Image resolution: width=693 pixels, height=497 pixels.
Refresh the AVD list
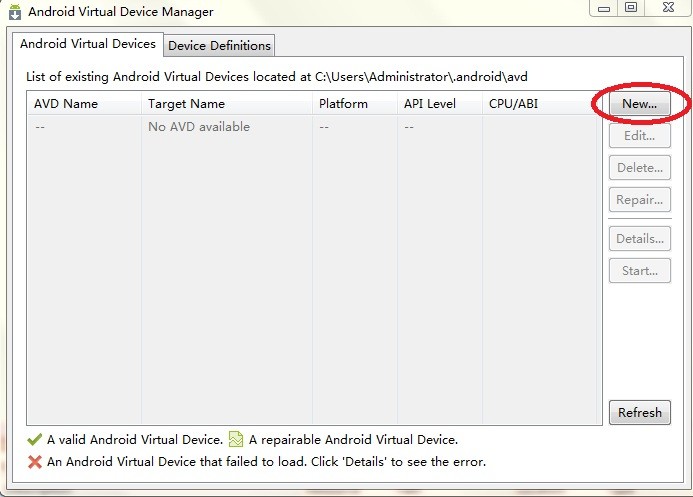[x=640, y=413]
